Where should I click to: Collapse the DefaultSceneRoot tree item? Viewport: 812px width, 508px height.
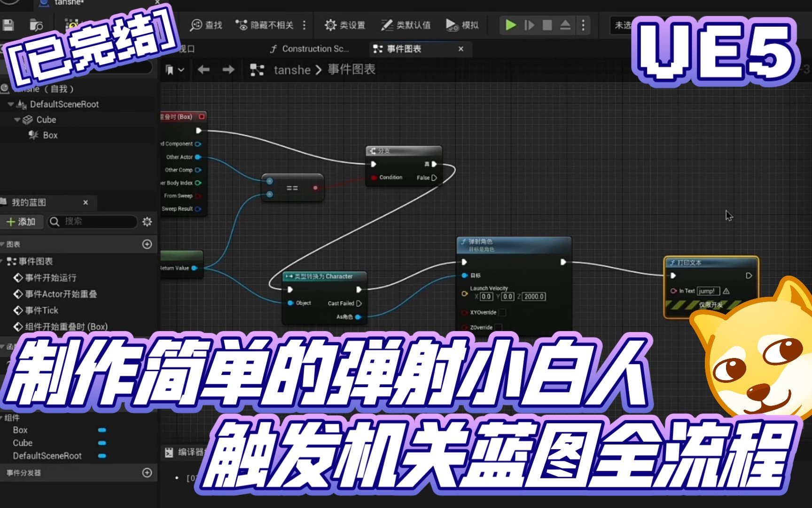[10, 104]
